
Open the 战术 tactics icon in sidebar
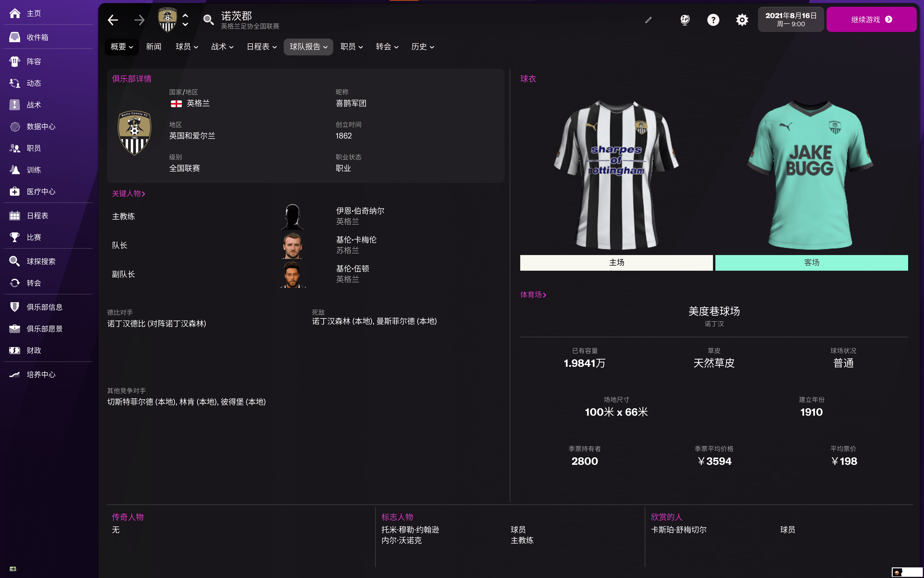tap(14, 105)
